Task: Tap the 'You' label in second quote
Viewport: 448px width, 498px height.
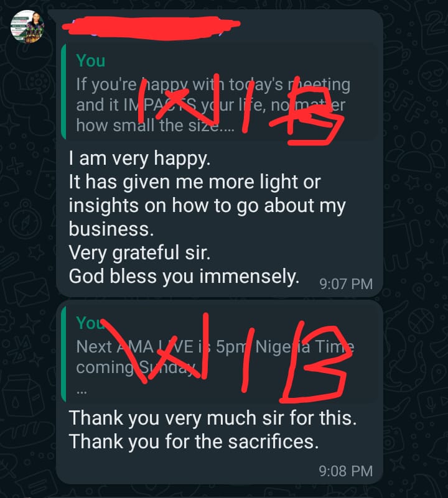Action: click(90, 323)
